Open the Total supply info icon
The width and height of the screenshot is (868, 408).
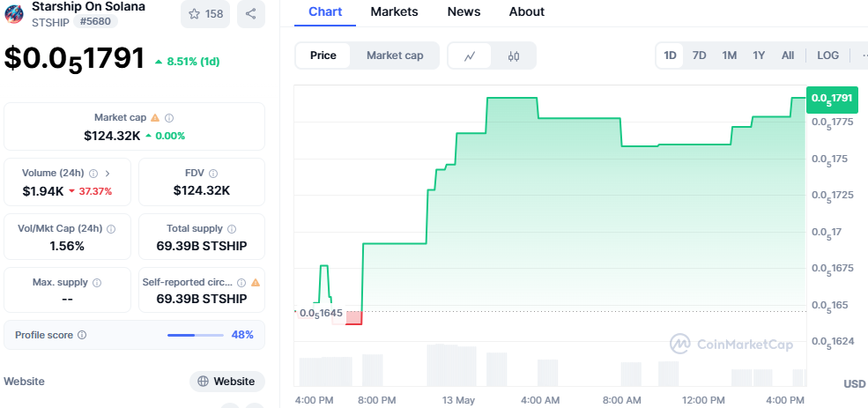coord(232,228)
